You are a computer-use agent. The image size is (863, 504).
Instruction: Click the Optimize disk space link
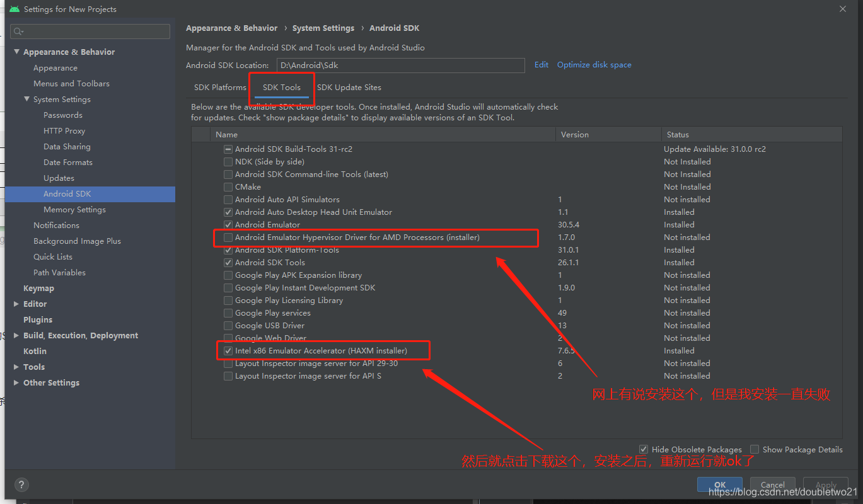594,65
